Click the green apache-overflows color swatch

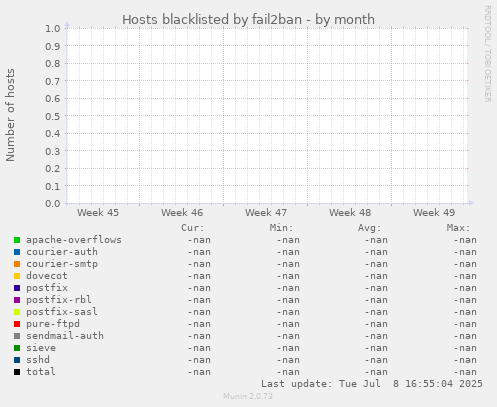point(17,240)
